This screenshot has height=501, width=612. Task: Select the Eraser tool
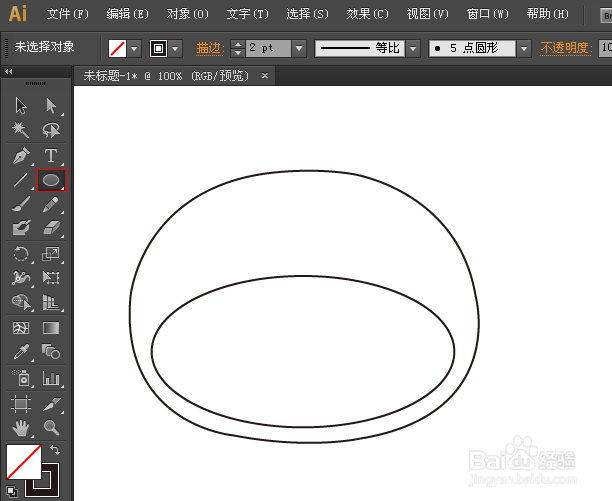click(51, 228)
